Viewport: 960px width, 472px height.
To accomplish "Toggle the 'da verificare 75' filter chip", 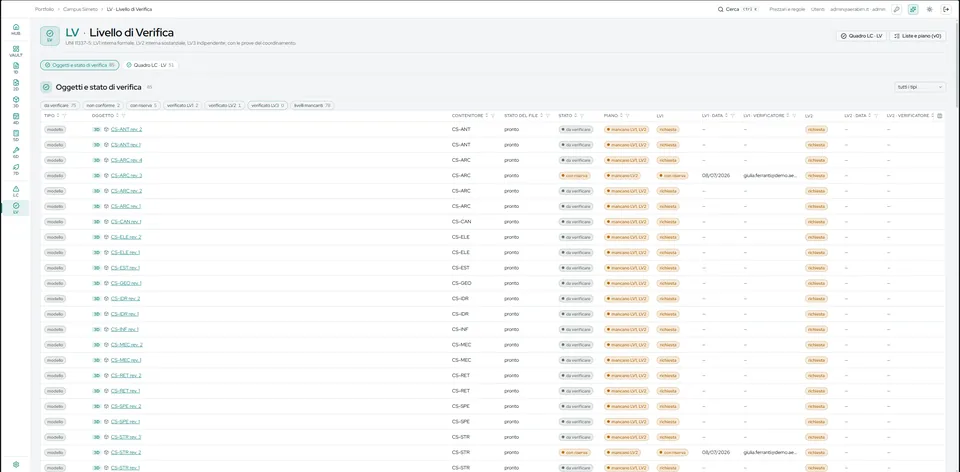I will coord(59,105).
